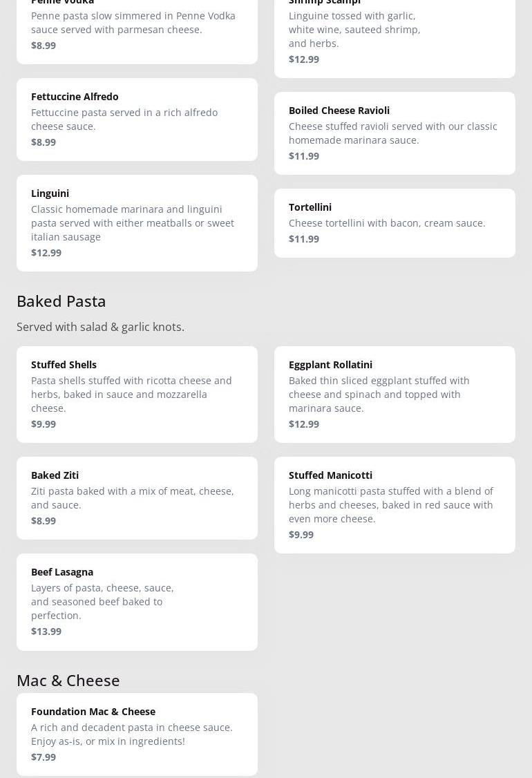
Task: Click the Tortellini description text
Action: click(387, 222)
